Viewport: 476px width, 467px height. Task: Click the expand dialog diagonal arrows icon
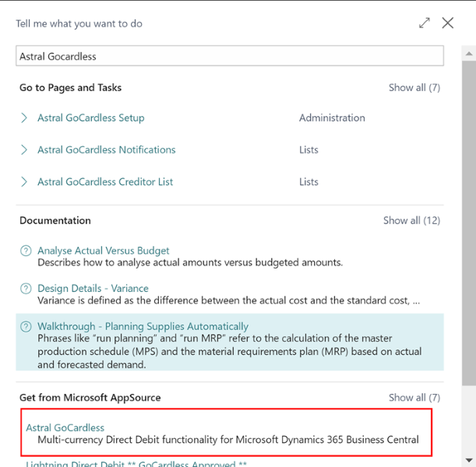424,23
